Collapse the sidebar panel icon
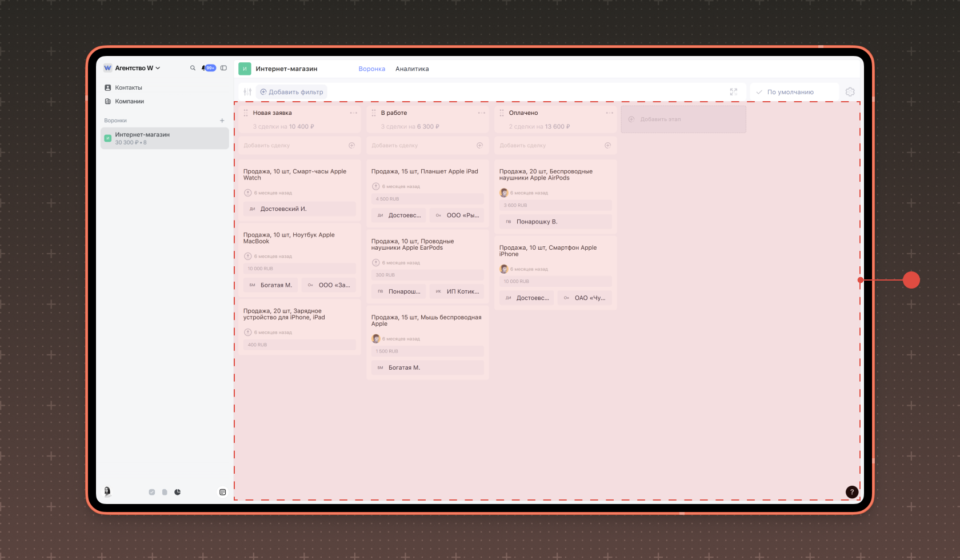Viewport: 960px width, 560px height. (223, 68)
